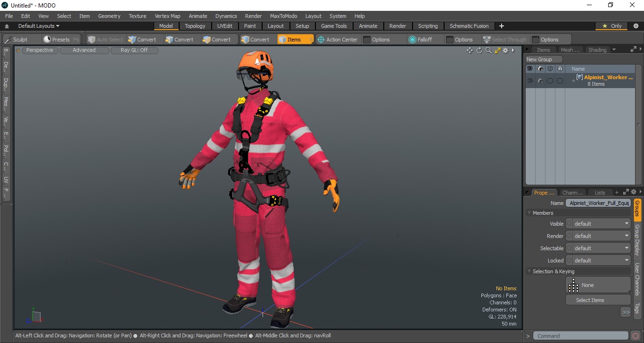Click the command record circle button

[636, 336]
